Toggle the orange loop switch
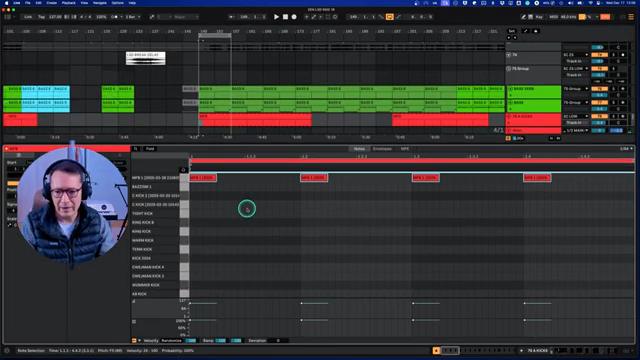Viewport: 640px width, 360px height. 389,17
